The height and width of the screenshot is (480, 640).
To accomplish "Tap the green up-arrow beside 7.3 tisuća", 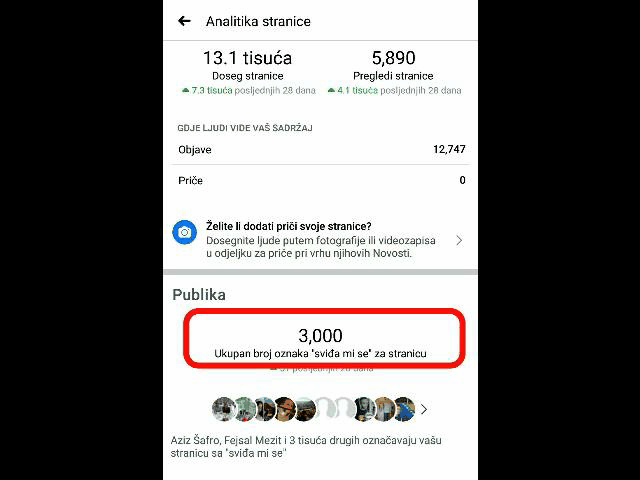I will 185,90.
